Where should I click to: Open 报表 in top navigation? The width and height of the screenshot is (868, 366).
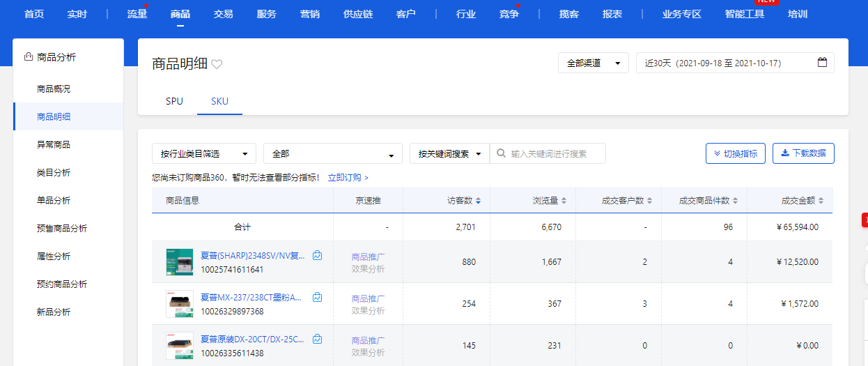[612, 14]
